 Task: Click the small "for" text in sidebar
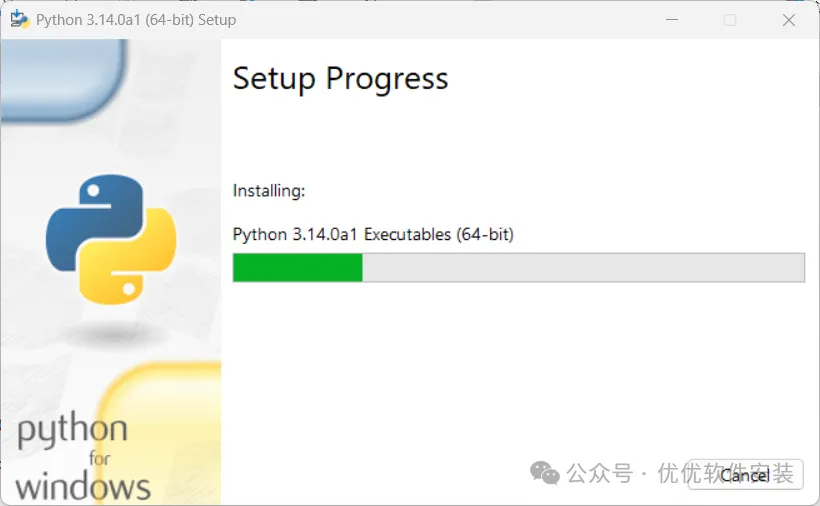pos(100,460)
